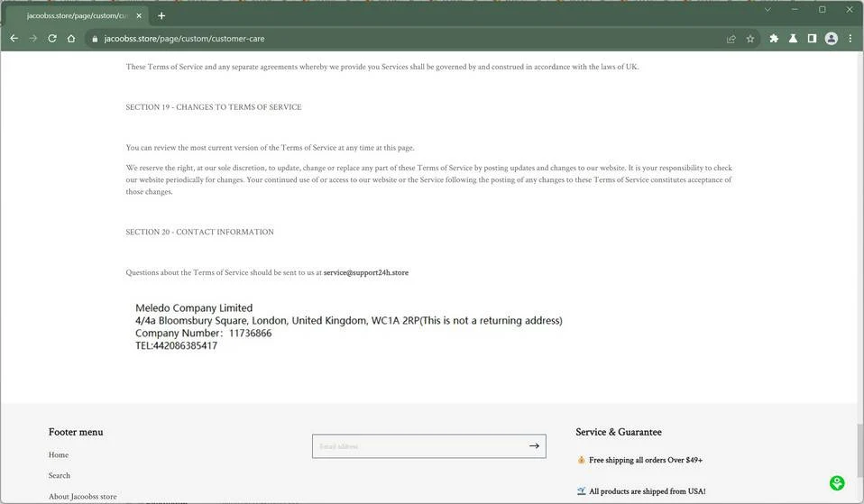Screen dimensions: 864x504
Task: Click 'All products are shipped from USA!' text
Action: point(647,491)
